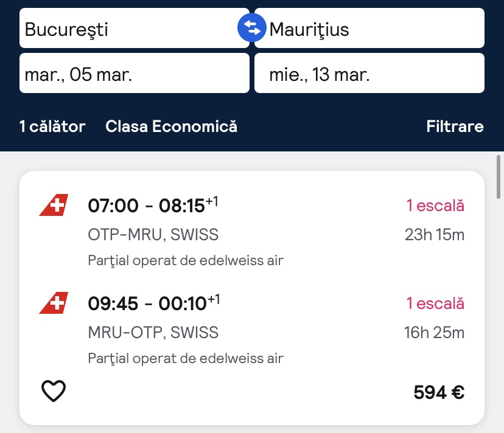Click the outbound 23h 15m duration
Viewport: 504px width, 433px height.
(434, 235)
